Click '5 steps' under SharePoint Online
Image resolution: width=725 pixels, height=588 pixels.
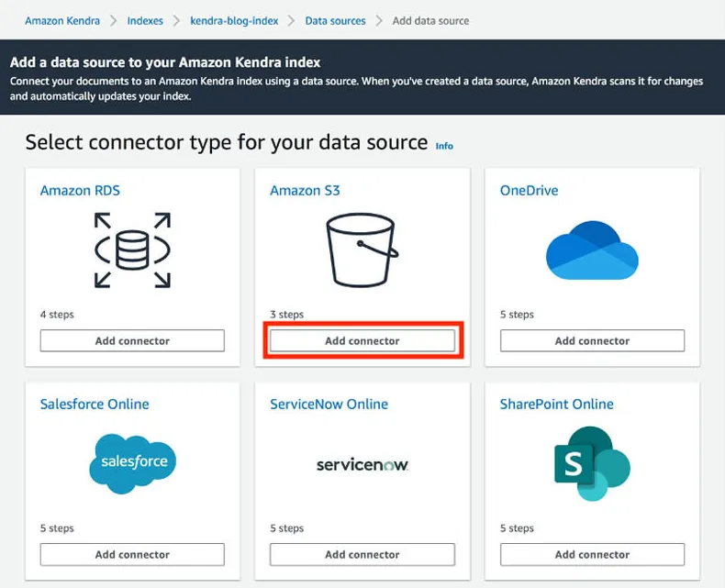pos(517,527)
